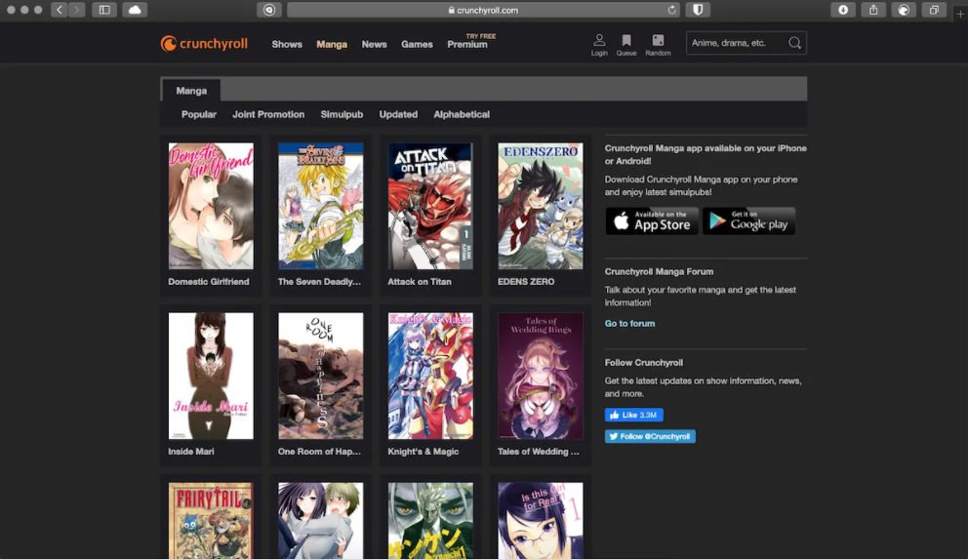Toggle the Safari sidebar button

coord(104,10)
